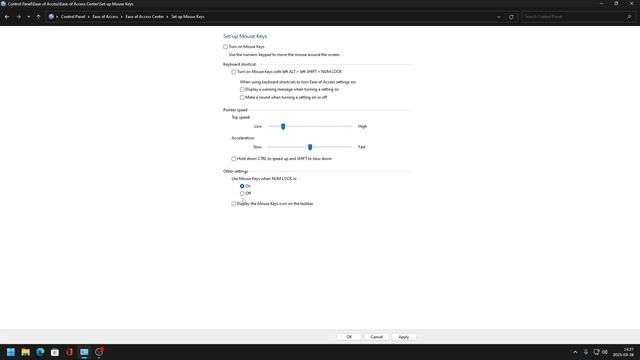
Task: Expand chevron after Control Panel breadcrumb
Action: click(x=89, y=17)
